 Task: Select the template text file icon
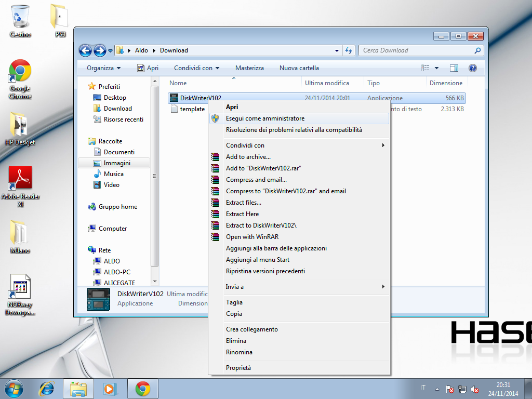pos(174,109)
